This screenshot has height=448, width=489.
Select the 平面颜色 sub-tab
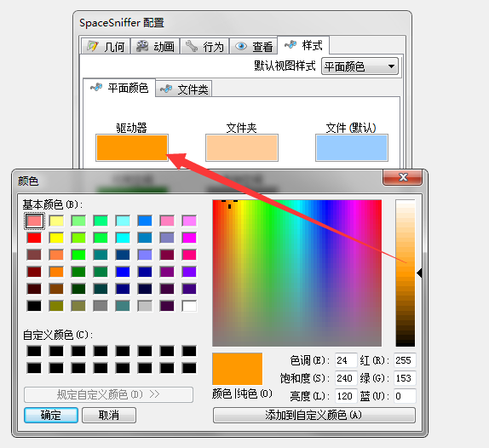coord(119,88)
